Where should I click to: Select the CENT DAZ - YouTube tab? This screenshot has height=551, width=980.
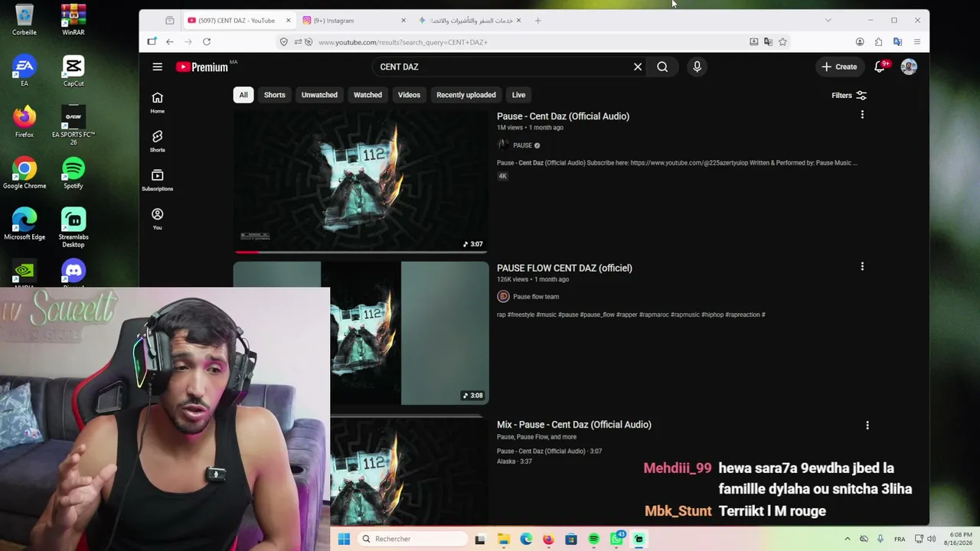tap(239, 21)
